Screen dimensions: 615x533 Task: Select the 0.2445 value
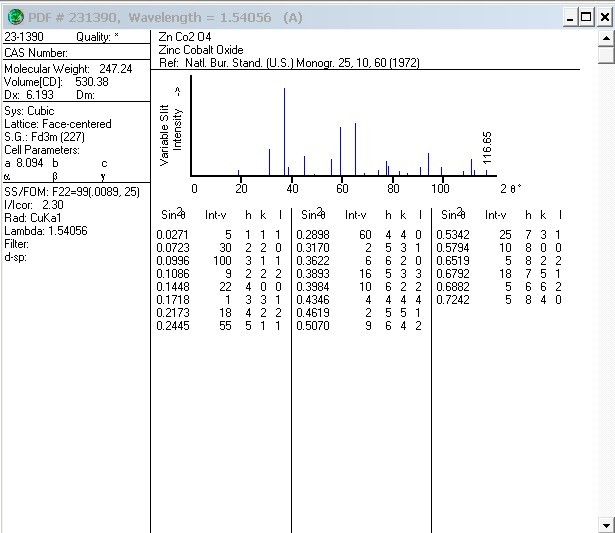pyautogui.click(x=173, y=326)
